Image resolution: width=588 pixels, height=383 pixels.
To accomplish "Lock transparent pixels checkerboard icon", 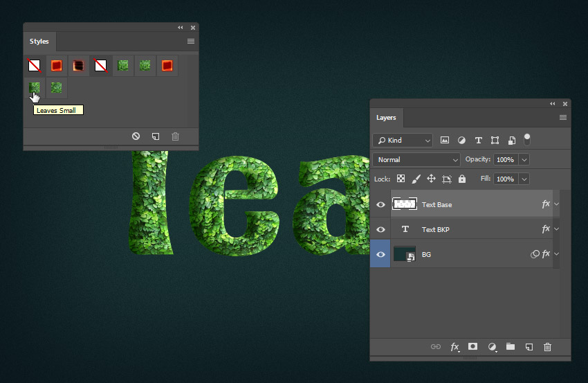I will [401, 179].
